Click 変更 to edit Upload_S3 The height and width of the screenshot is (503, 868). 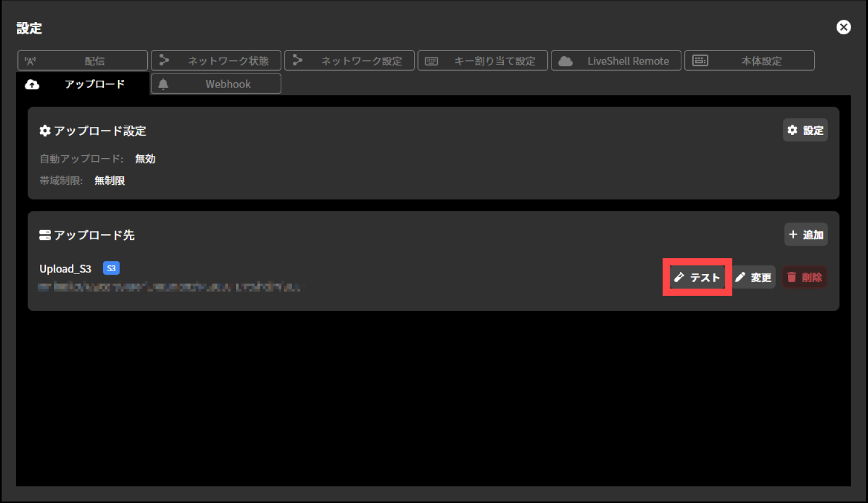click(754, 278)
